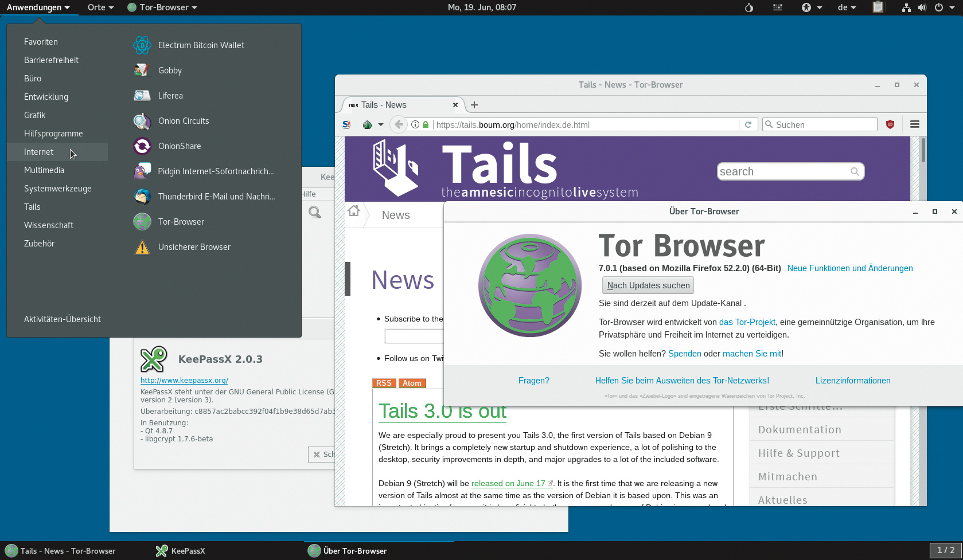The height and width of the screenshot is (560, 963).
Task: Click Helfen Sie beim Ausweiten des Tor-Netzwerks
Action: (682, 381)
